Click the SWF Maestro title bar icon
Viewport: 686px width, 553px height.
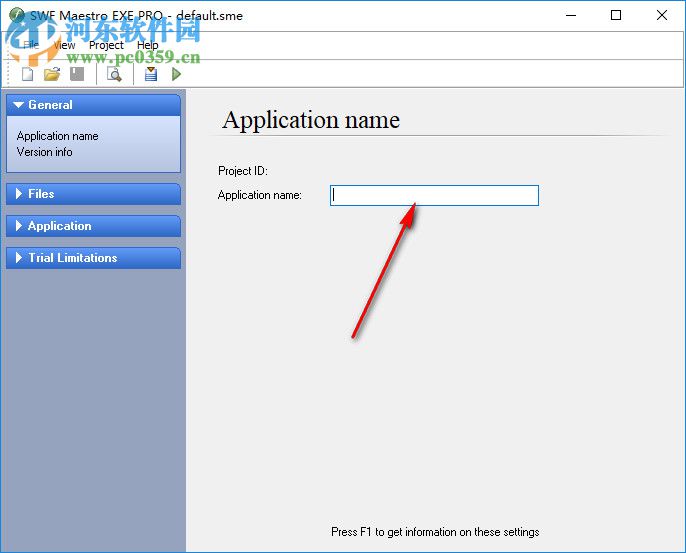(x=16, y=15)
